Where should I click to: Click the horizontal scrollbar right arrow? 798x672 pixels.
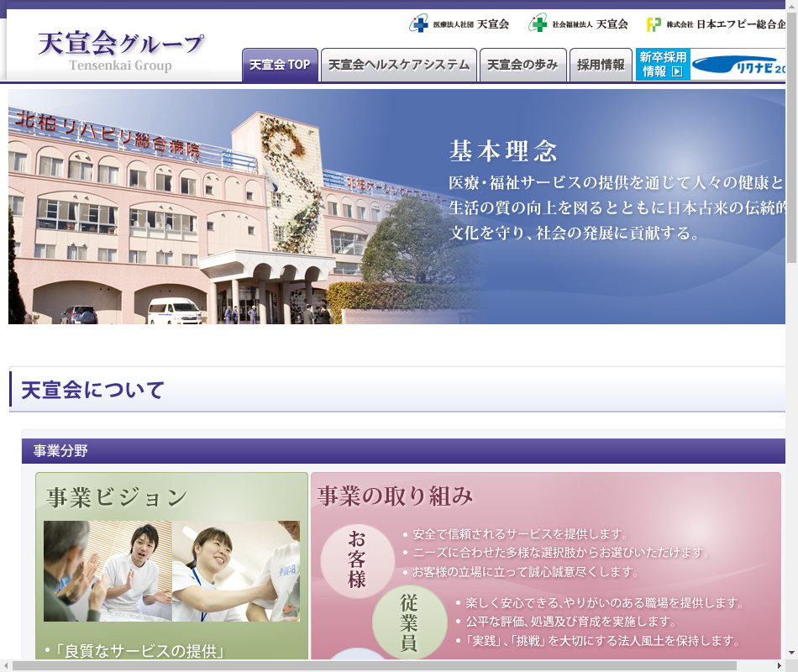[x=780, y=665]
